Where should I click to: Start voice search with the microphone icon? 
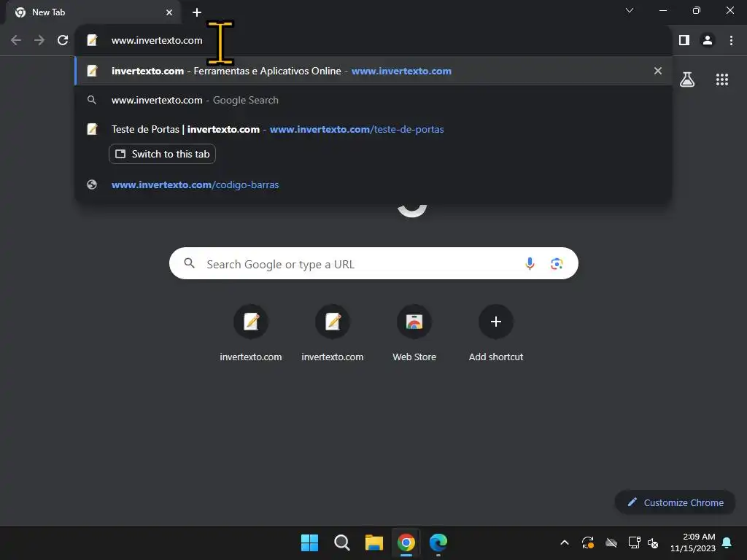pos(530,263)
